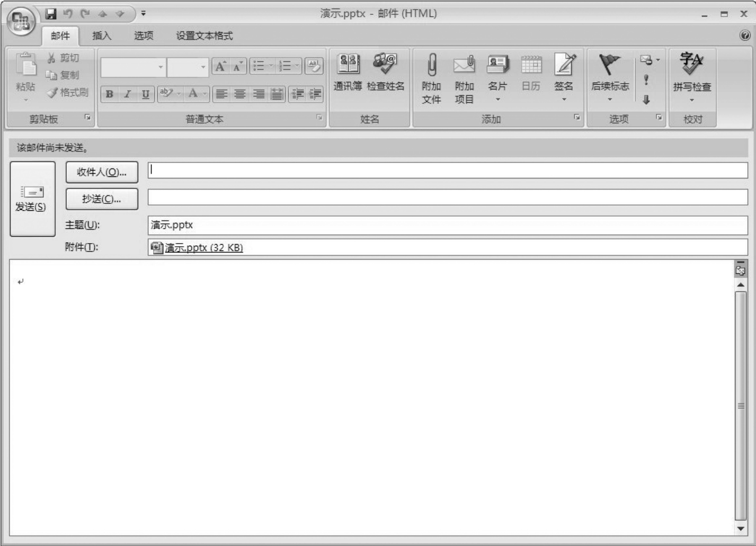Open the 插入 ribbon tab

pos(102,36)
